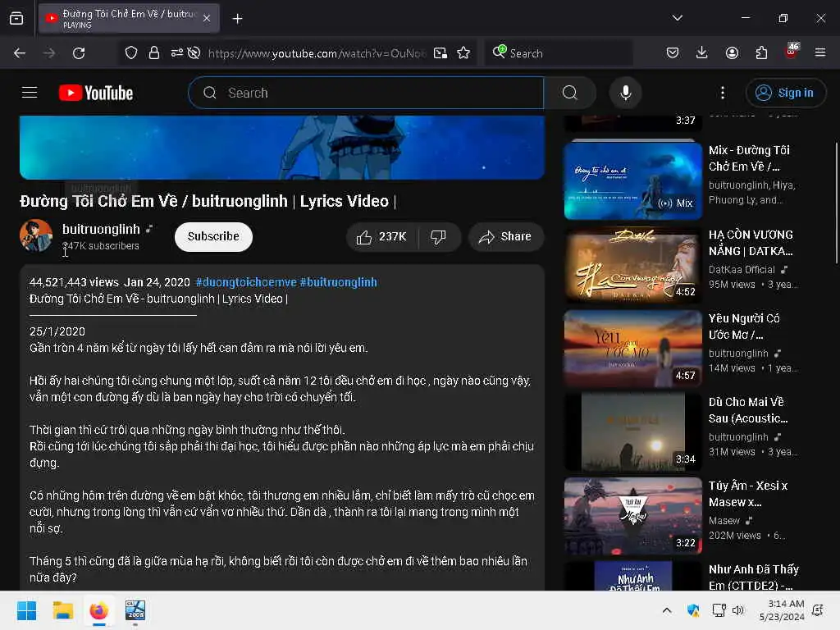Open Dù Cho Mai Về Sau thumbnail

(x=632, y=431)
